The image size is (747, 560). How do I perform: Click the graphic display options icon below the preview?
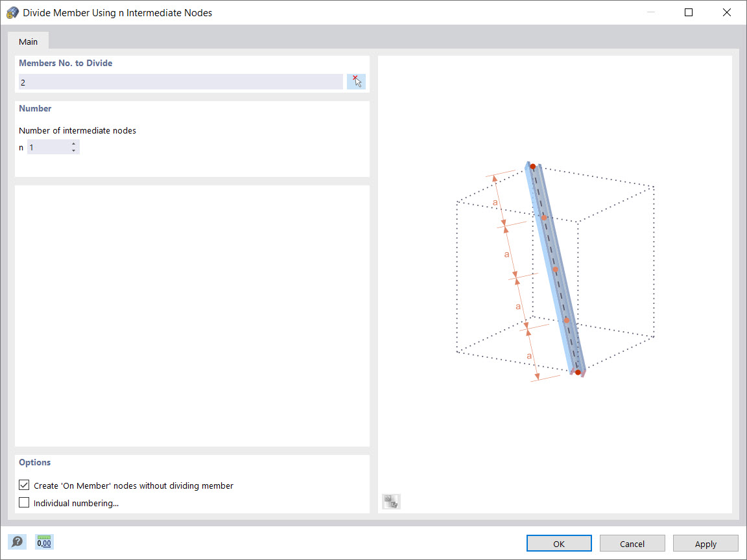(390, 501)
